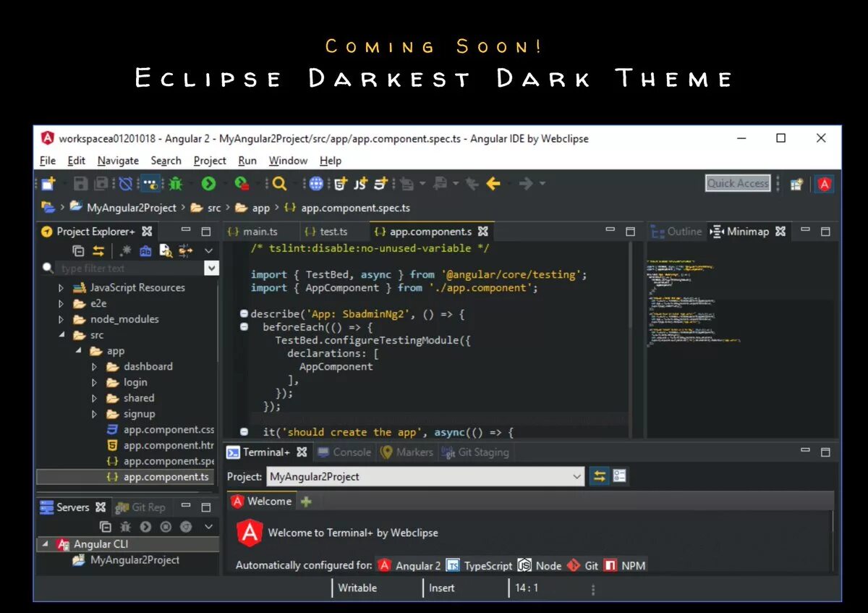Collapse All in Project Explorer toolbar
The width and height of the screenshot is (868, 613).
[x=79, y=251]
